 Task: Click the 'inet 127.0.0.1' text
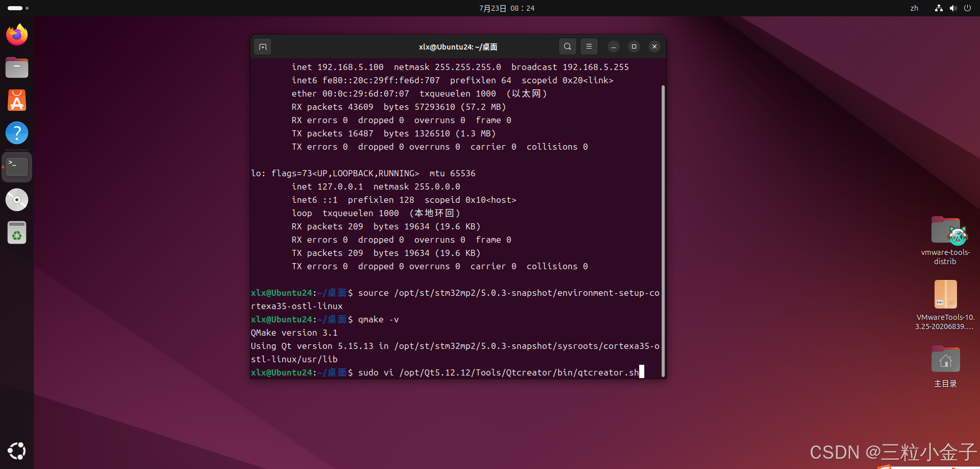click(x=328, y=186)
